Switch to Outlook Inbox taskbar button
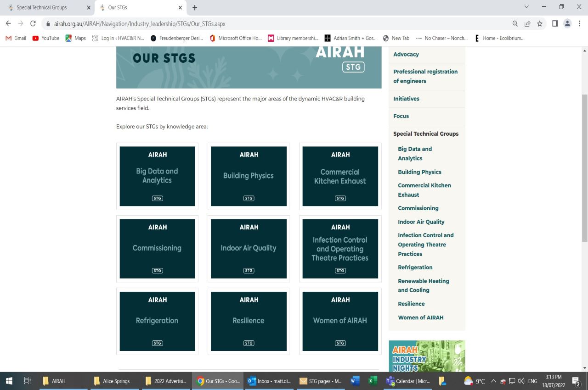The height and width of the screenshot is (390, 588). click(x=269, y=381)
